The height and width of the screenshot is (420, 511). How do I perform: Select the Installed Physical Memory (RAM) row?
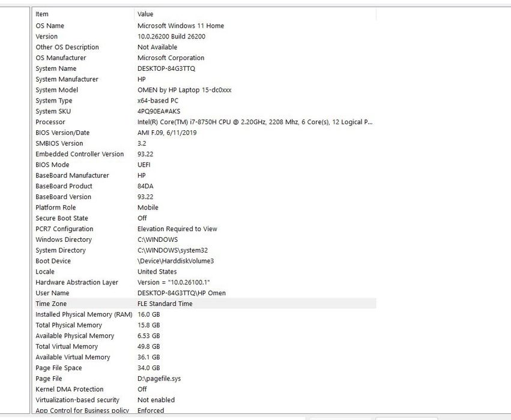[x=83, y=314]
